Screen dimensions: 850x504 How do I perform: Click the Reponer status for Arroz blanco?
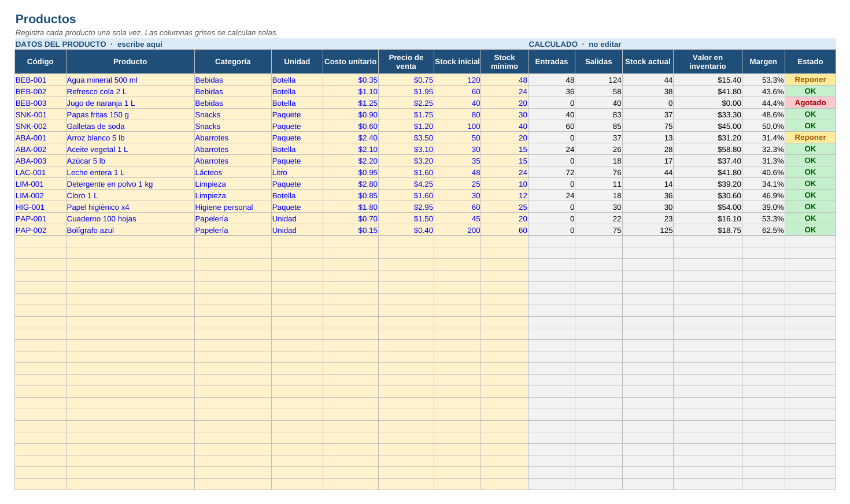coord(810,138)
